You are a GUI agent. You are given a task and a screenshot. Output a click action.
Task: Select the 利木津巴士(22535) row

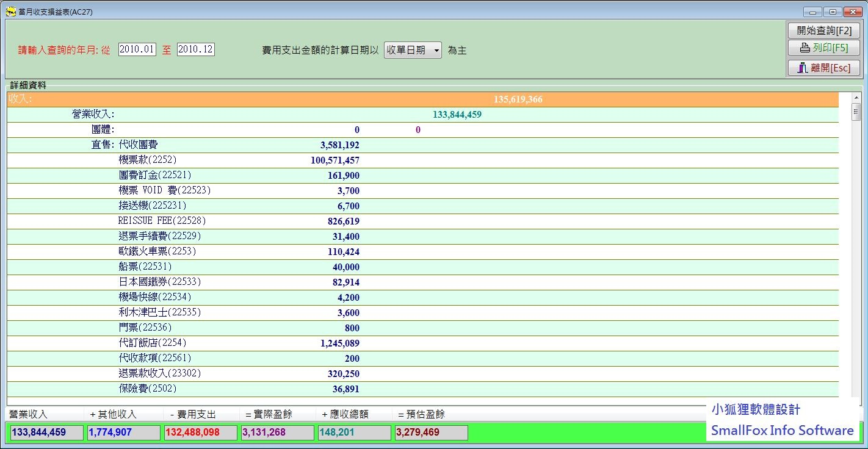tap(422, 313)
